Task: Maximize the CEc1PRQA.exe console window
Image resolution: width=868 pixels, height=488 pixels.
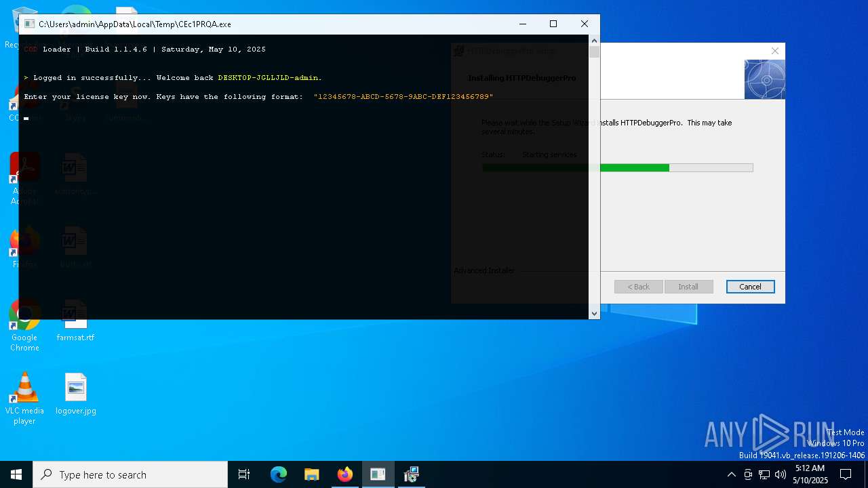Action: tap(553, 24)
